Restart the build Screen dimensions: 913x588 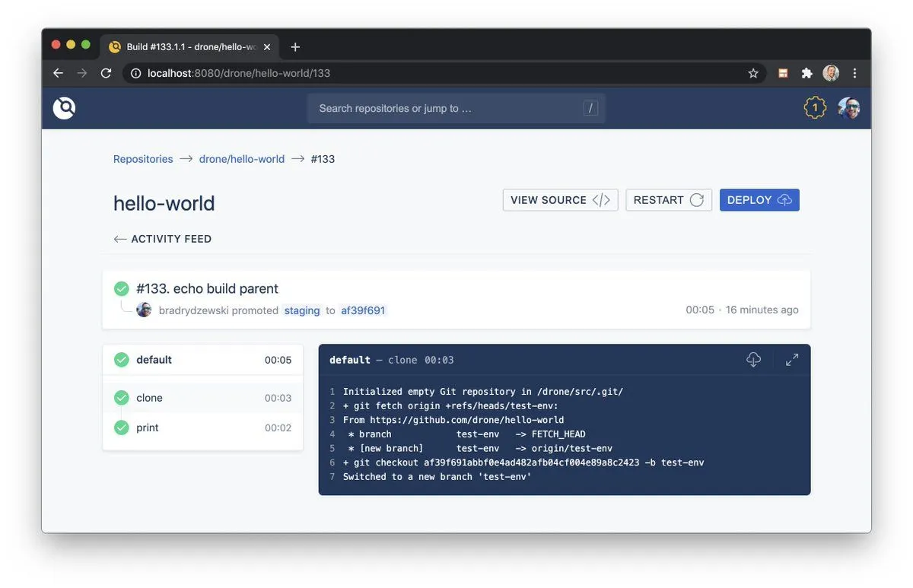point(669,200)
